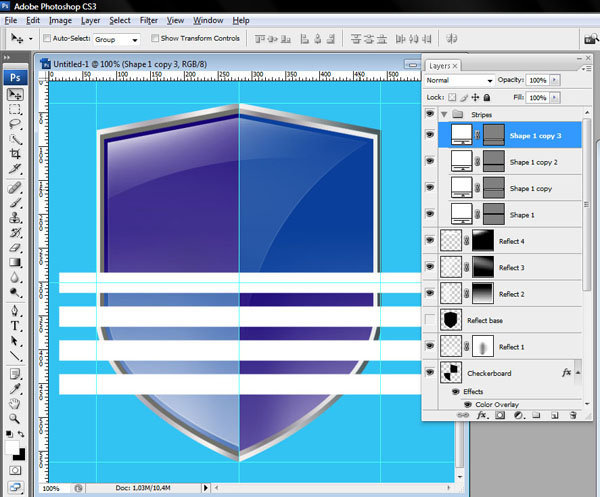Click the background color swatch
This screenshot has height=497, width=600.
click(20, 455)
